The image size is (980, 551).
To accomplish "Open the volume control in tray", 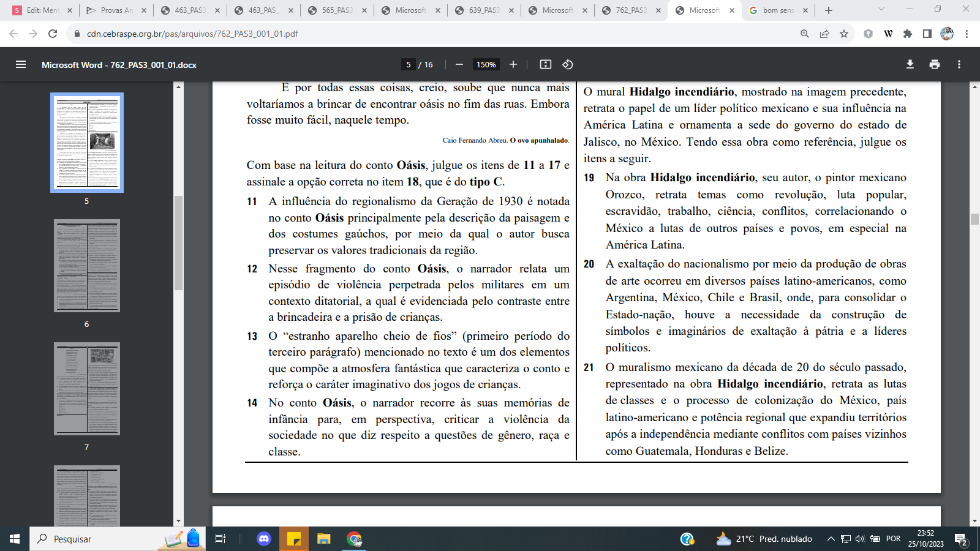I will pos(860,539).
